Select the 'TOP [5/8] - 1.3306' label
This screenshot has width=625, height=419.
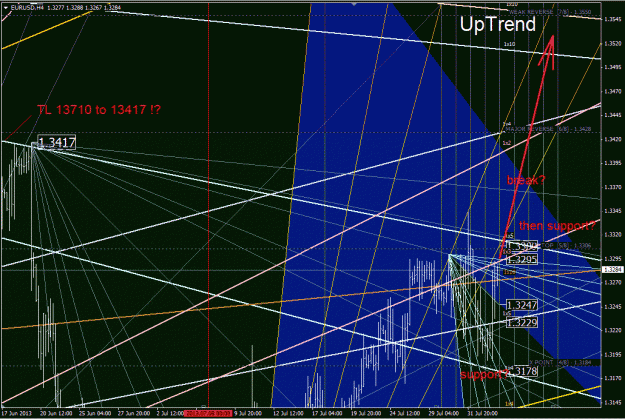coord(566,246)
